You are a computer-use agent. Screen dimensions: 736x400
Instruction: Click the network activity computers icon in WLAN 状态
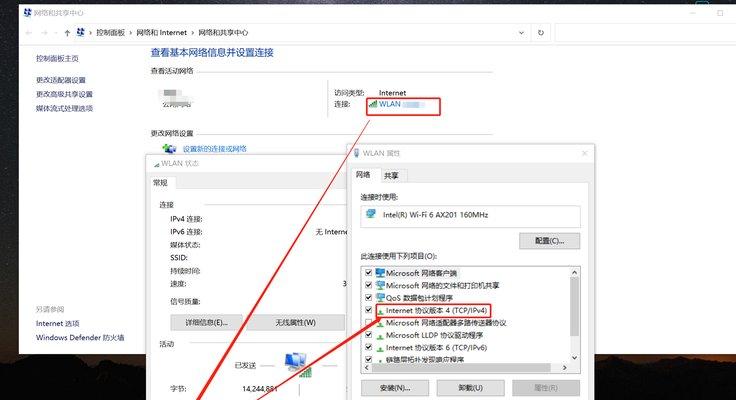[298, 364]
